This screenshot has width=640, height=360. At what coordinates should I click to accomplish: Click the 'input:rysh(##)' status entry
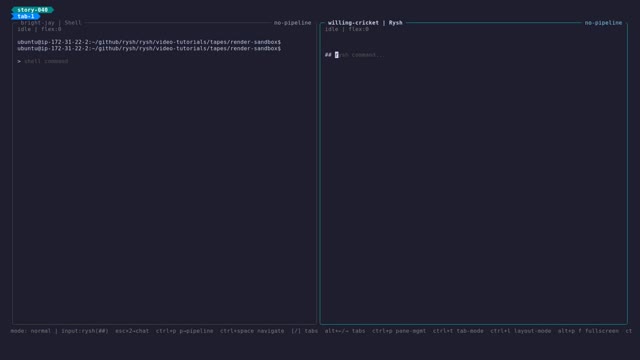coord(85,331)
